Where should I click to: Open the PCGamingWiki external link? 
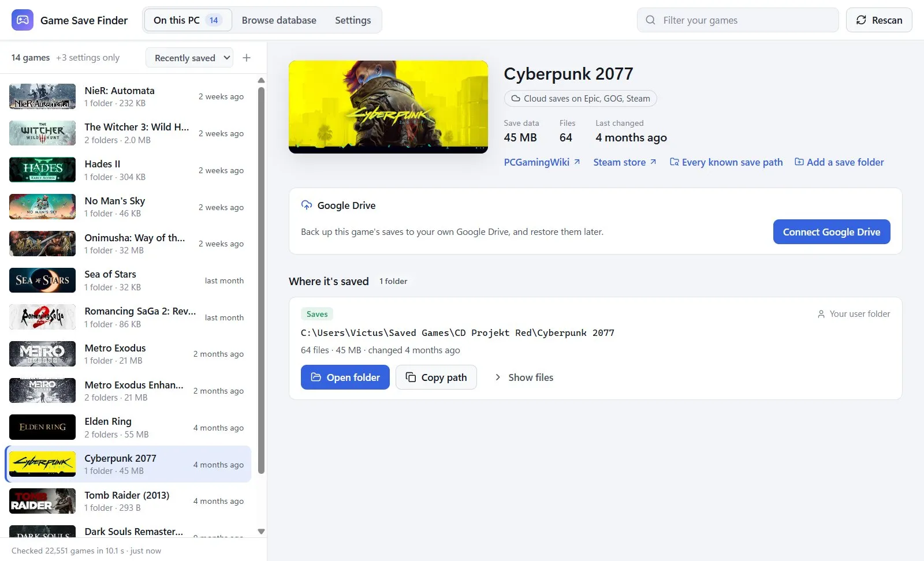(x=542, y=162)
